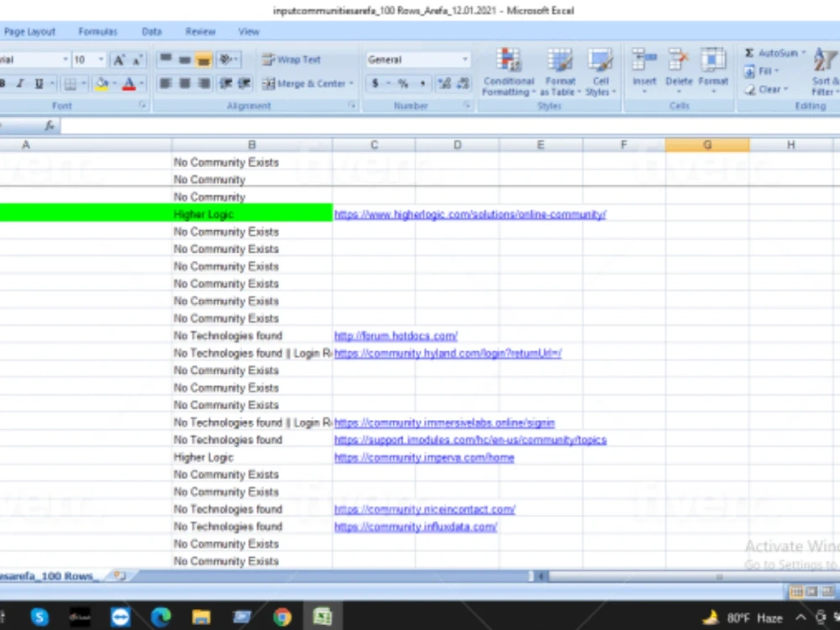Apply the Currency format icon
840x630 pixels.
[375, 84]
